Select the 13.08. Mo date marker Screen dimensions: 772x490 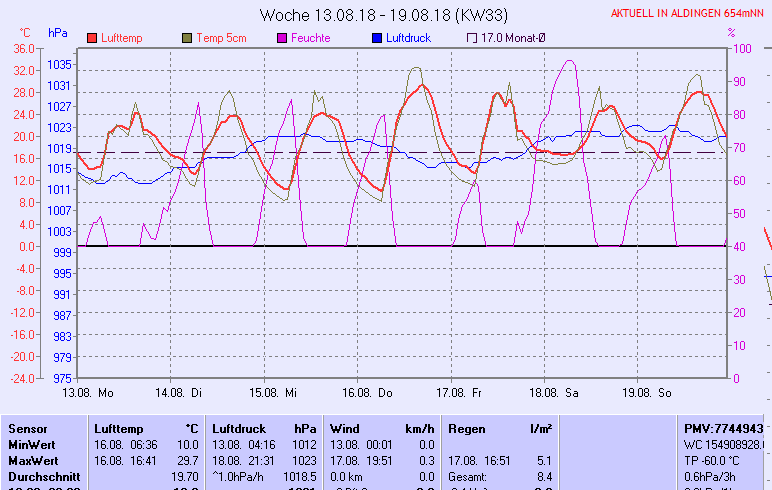coord(88,393)
